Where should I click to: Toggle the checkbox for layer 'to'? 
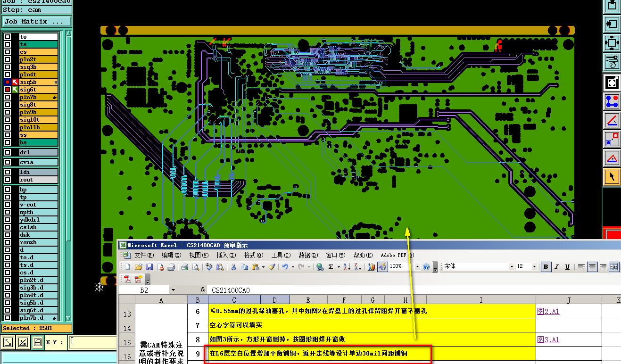pyautogui.click(x=8, y=37)
